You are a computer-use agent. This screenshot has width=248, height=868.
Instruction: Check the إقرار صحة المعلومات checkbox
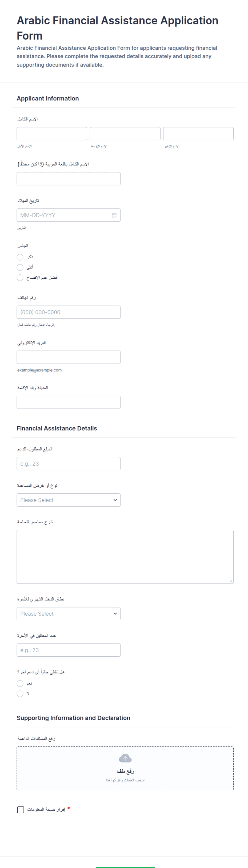pyautogui.click(x=21, y=810)
